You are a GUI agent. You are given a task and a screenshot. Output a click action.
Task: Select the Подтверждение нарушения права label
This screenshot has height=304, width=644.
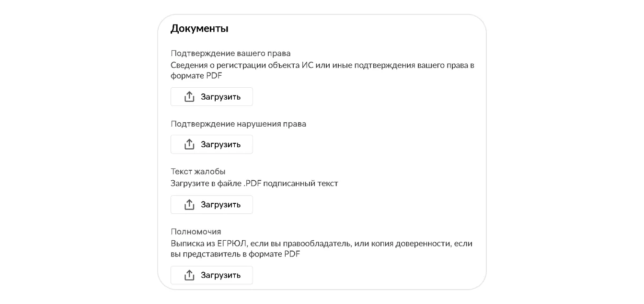coord(238,124)
